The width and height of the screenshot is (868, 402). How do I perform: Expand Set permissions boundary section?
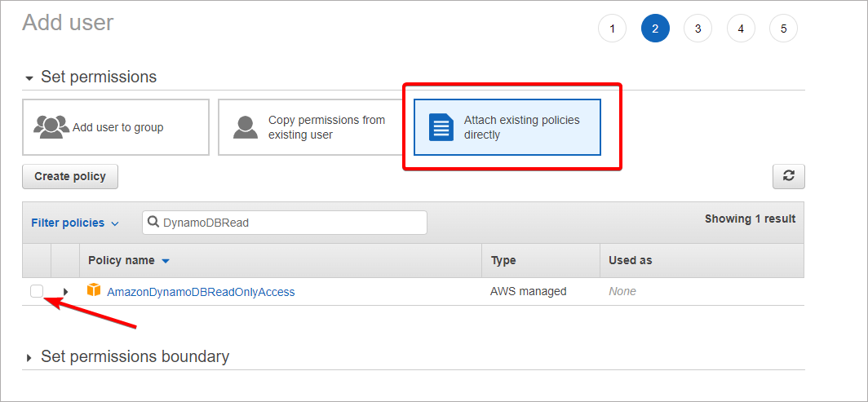pos(30,357)
